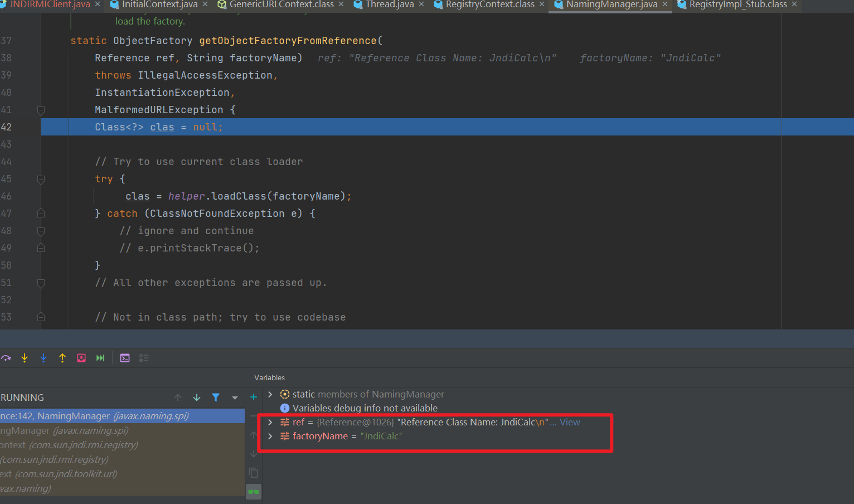Click the View link for ref value
Image resolution: width=854 pixels, height=504 pixels.
(570, 422)
